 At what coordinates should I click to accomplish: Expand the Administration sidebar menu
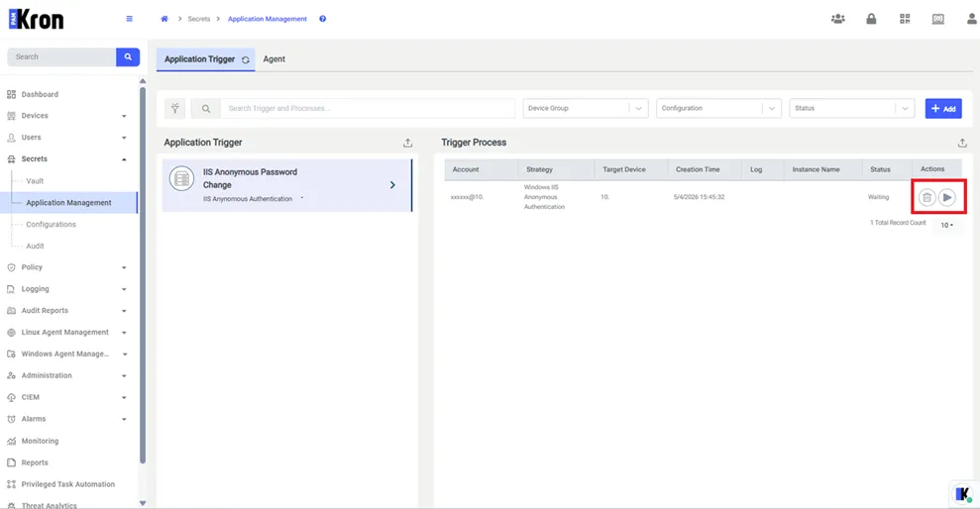click(124, 376)
